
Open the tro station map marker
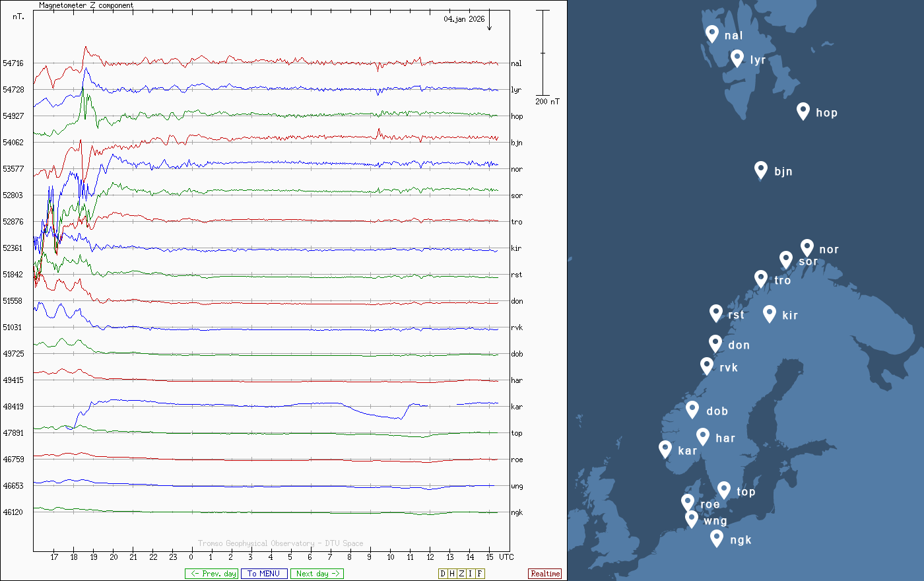(761, 279)
